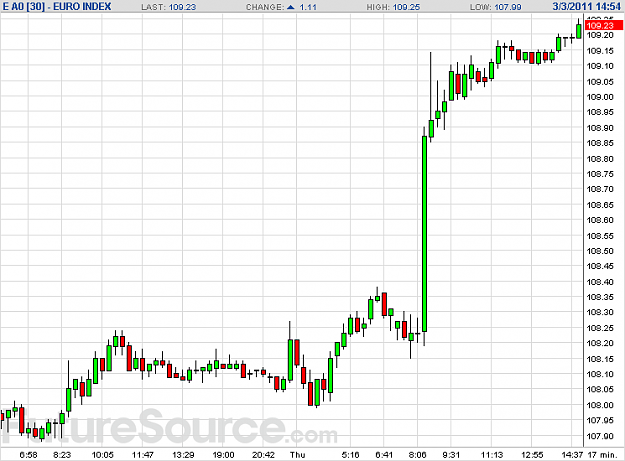
Task: Click the 8:23 time axis label
Action: (62, 455)
